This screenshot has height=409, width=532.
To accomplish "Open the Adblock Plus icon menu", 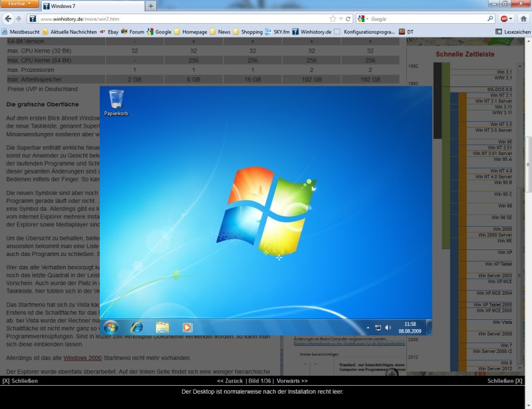I will (506, 19).
